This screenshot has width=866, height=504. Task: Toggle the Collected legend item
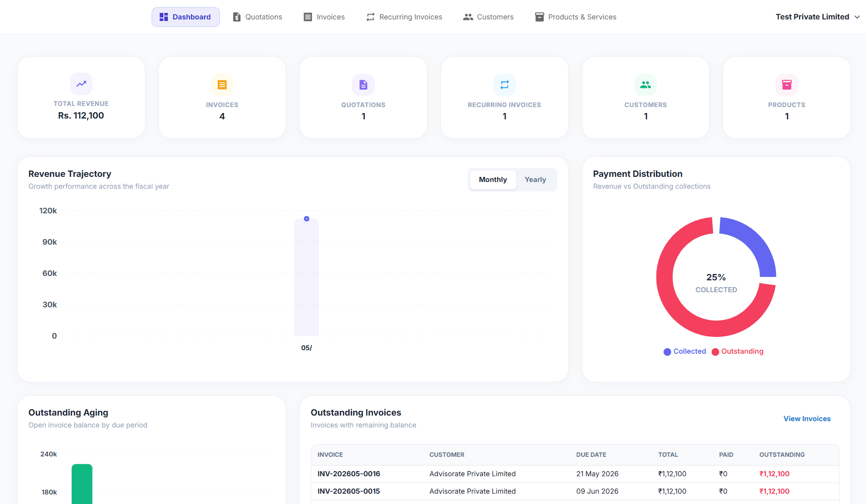pos(685,351)
